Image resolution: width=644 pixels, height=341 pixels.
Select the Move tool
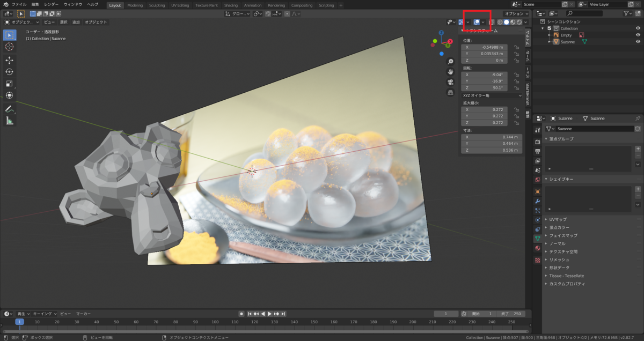click(10, 60)
